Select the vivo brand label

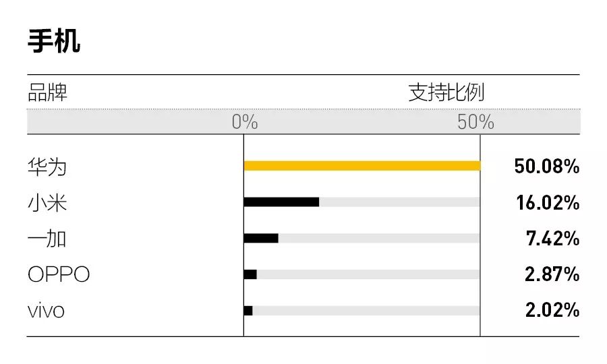coord(46,311)
